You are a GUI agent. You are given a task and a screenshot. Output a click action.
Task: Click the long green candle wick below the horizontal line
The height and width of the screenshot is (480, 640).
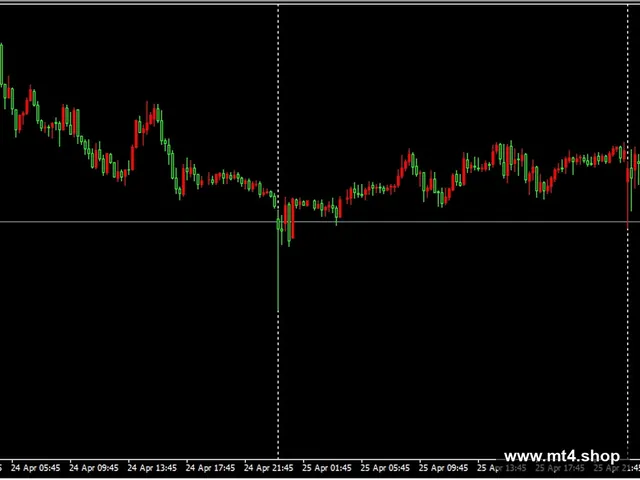(278, 271)
